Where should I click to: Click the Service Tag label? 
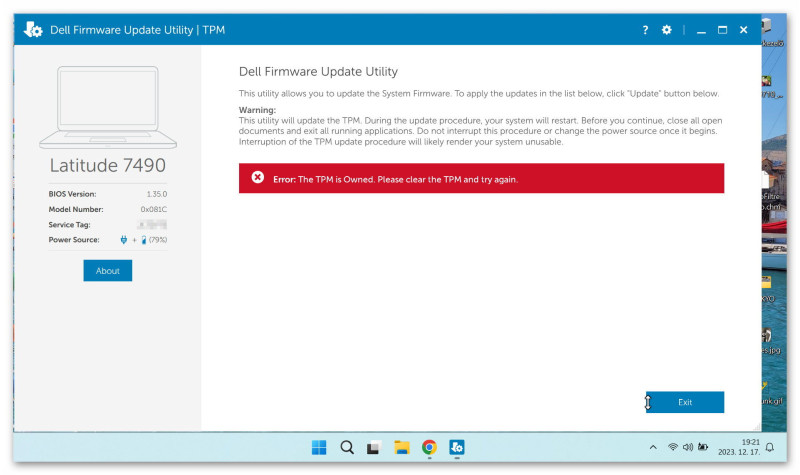tap(69, 224)
